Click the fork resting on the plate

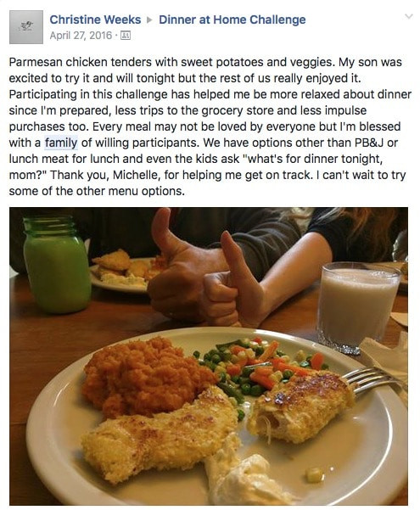(x=374, y=380)
